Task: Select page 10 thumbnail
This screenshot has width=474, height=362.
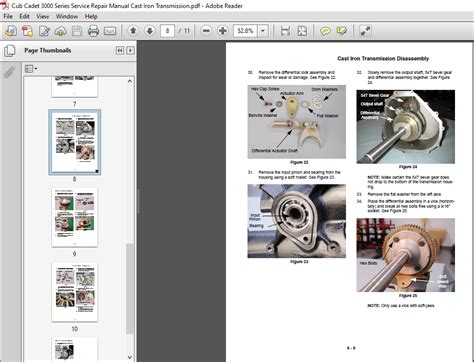Action: click(x=75, y=292)
